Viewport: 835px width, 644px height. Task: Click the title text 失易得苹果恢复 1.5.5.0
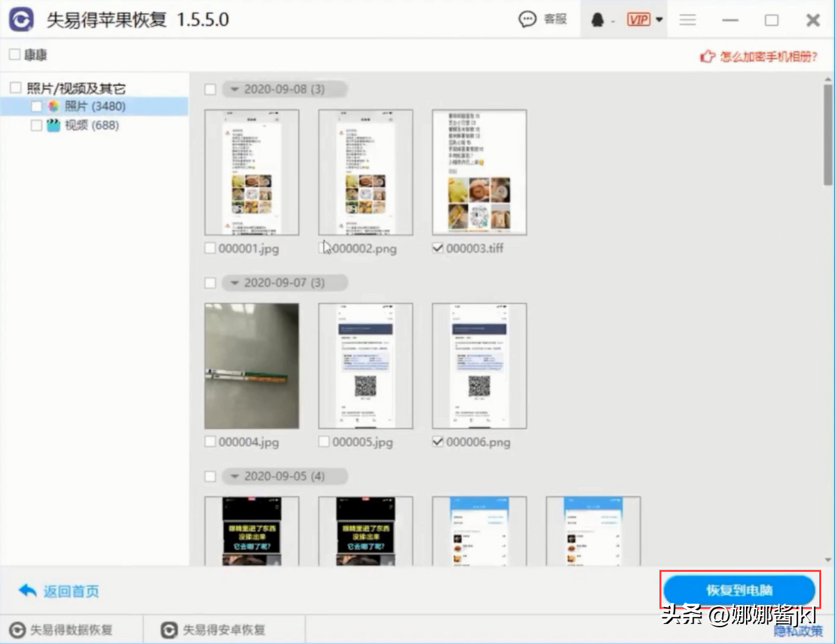(x=138, y=19)
